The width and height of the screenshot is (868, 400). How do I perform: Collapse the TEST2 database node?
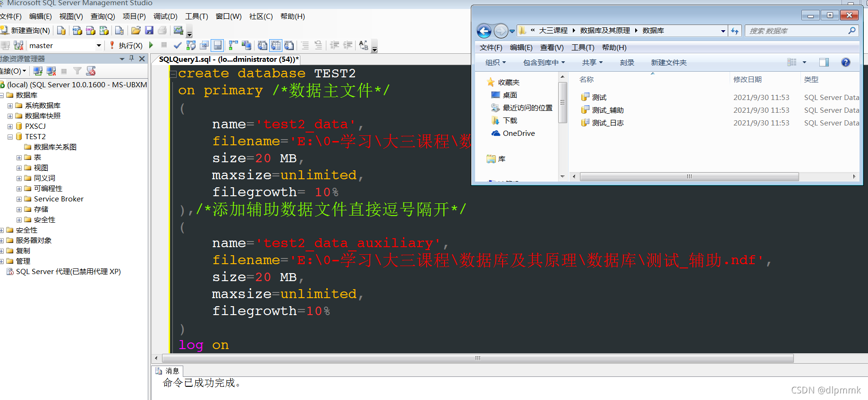point(10,137)
